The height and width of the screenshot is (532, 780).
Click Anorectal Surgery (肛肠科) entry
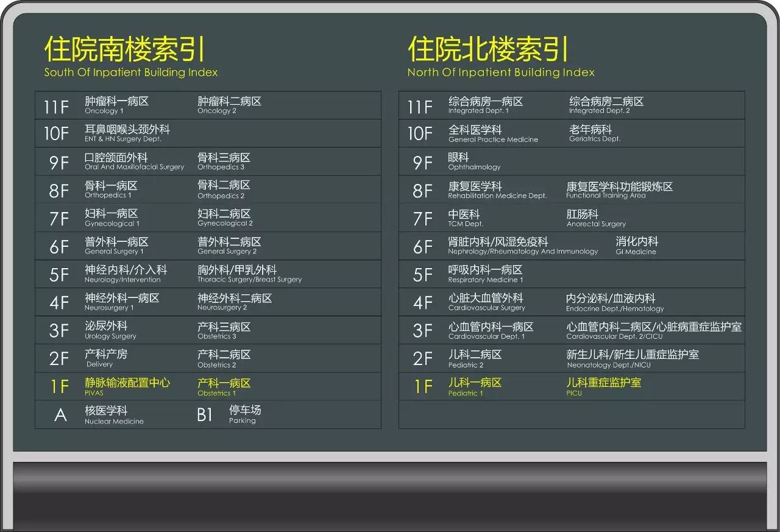pyautogui.click(x=596, y=218)
